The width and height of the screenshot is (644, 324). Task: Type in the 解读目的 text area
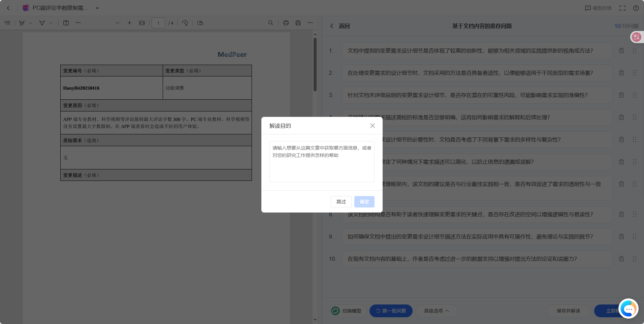[321, 162]
